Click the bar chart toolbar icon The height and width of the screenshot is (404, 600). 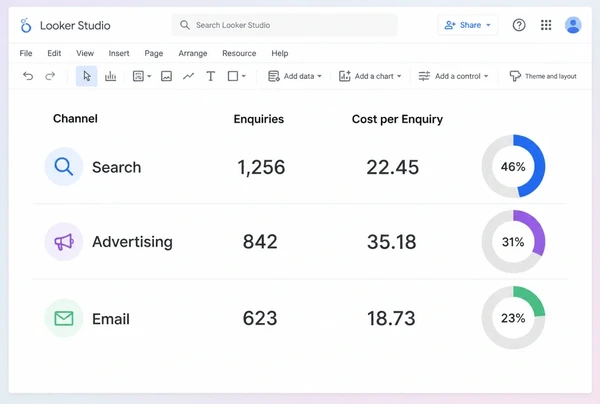(x=110, y=76)
